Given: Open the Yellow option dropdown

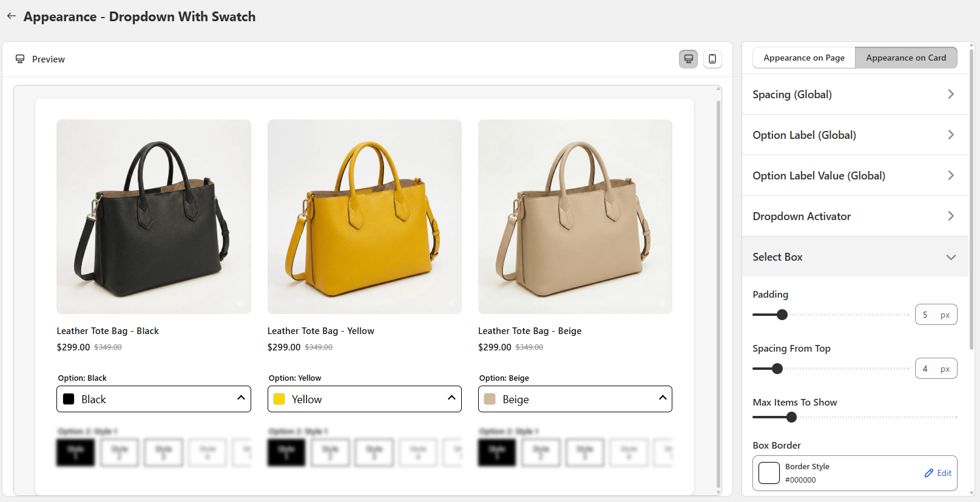Looking at the screenshot, I should [364, 399].
